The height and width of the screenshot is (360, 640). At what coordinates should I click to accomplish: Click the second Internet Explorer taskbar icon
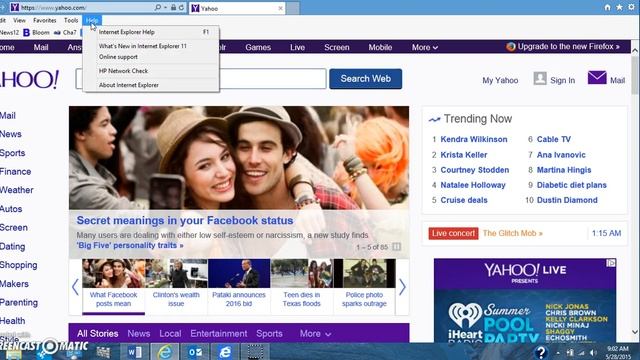pyautogui.click(x=225, y=352)
